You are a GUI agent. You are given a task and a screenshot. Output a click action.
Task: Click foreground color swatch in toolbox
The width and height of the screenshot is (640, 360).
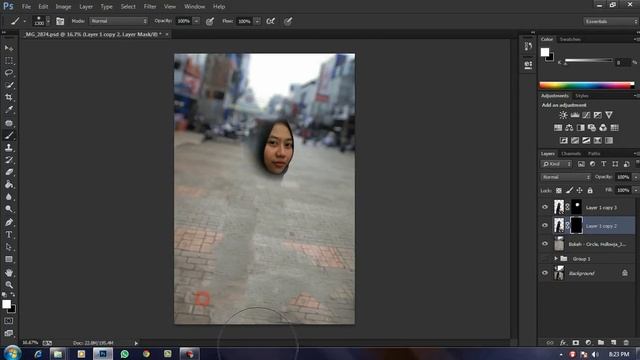pyautogui.click(x=6, y=304)
